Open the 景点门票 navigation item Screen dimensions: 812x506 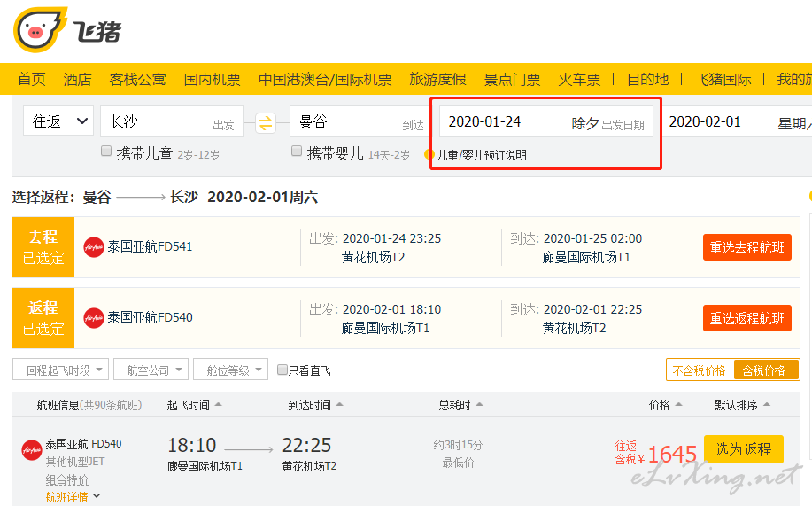(x=512, y=80)
